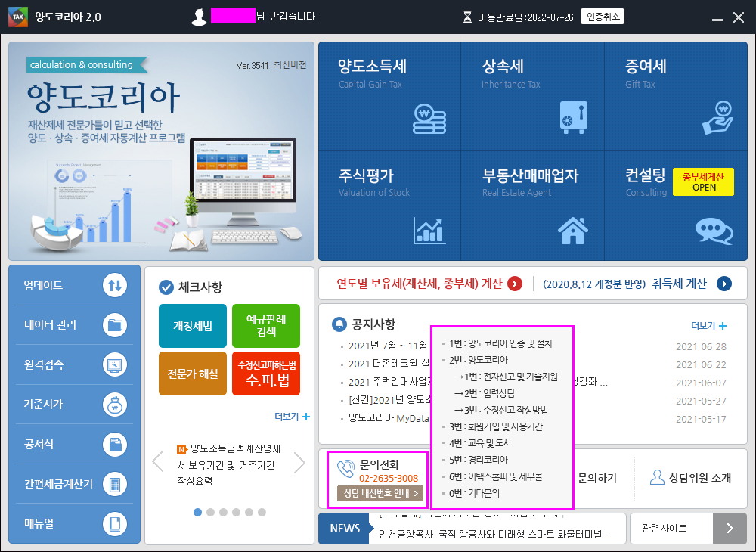
Task: Select the first carousel dot
Action: point(197,512)
